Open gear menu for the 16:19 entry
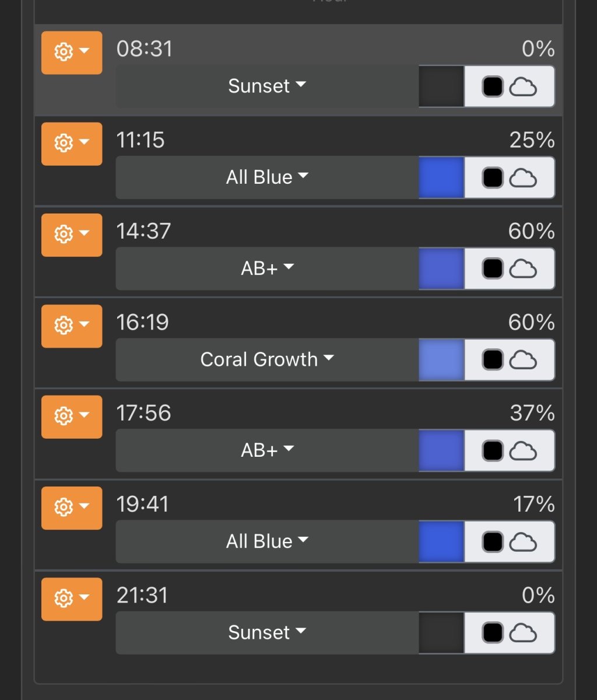Image resolution: width=597 pixels, height=700 pixels. [x=72, y=325]
